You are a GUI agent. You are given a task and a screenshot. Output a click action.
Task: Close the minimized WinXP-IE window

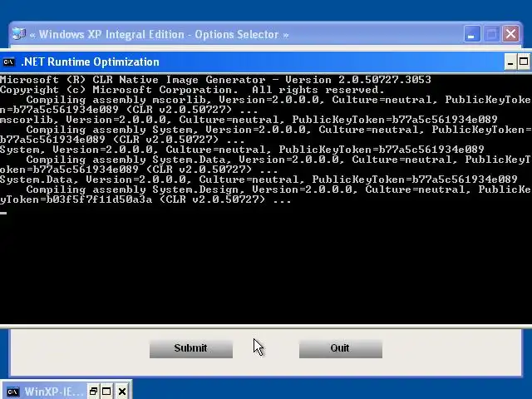(122, 392)
